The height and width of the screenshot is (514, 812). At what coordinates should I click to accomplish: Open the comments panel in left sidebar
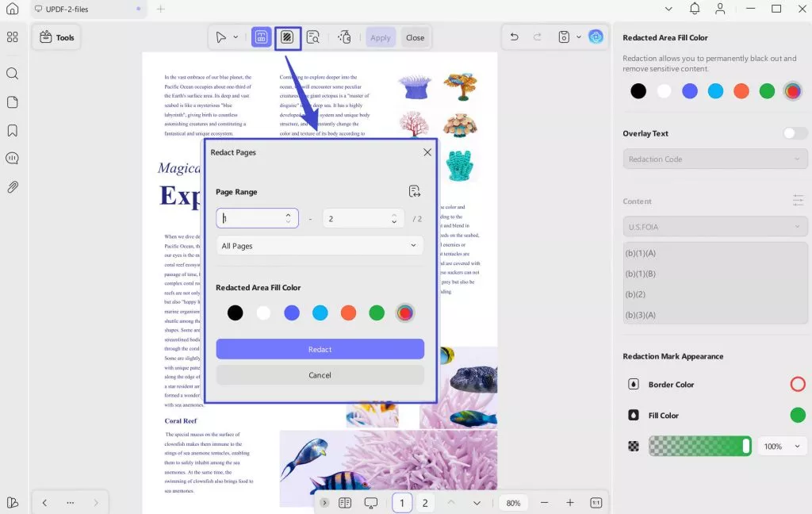13,158
